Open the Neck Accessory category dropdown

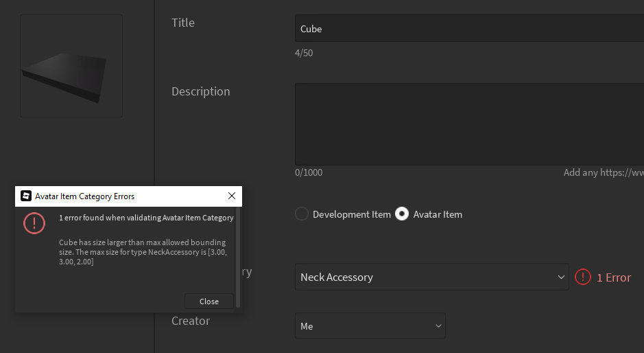431,277
